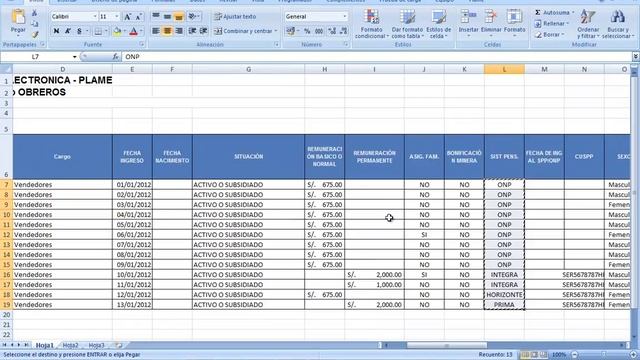Image resolution: width=640 pixels, height=360 pixels.
Task: Click the Cut scissors icon
Action: (35, 13)
